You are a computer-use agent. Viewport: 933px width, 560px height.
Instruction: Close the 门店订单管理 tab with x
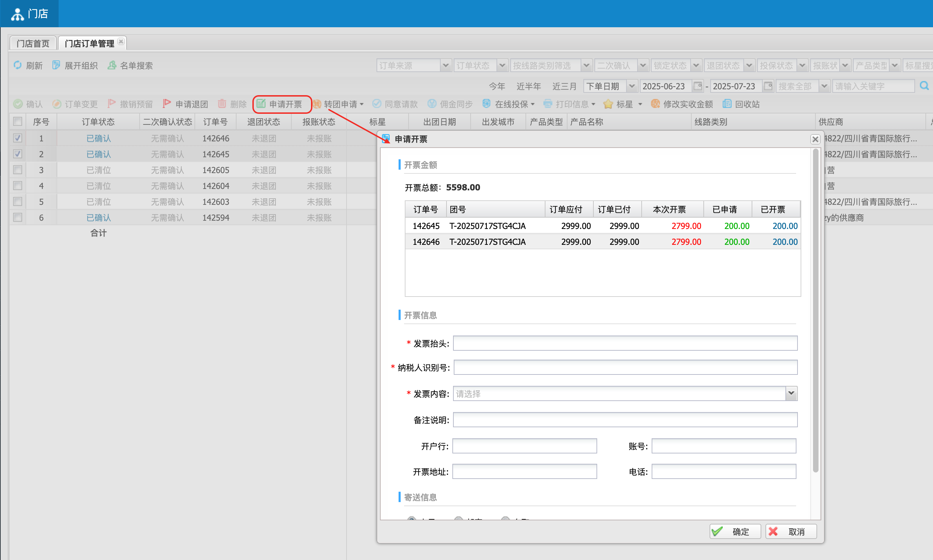tap(121, 41)
